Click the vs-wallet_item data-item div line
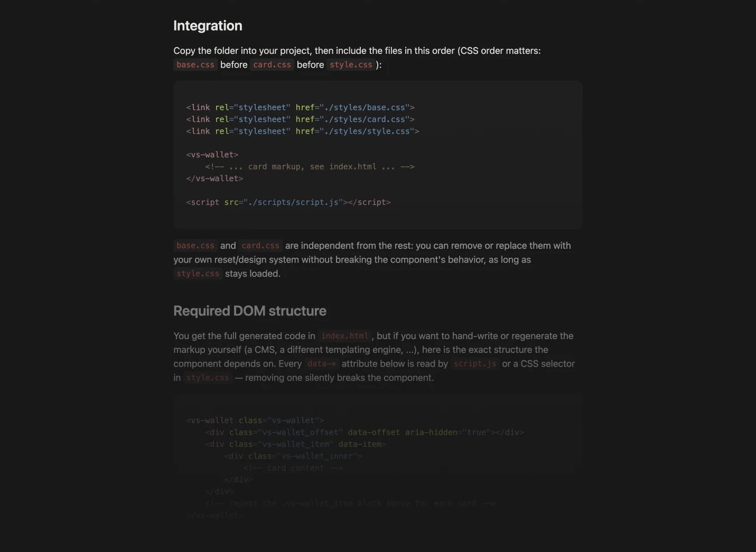756x552 pixels. (295, 444)
